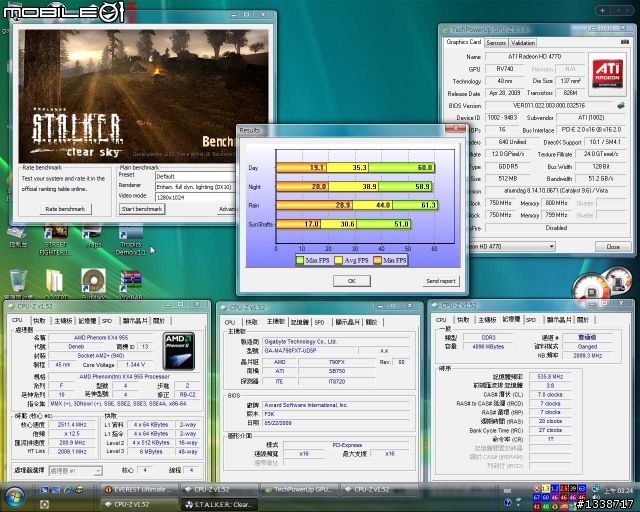
Task: Open the 處理器 #1 processor selection dropdown
Action: tap(76, 471)
